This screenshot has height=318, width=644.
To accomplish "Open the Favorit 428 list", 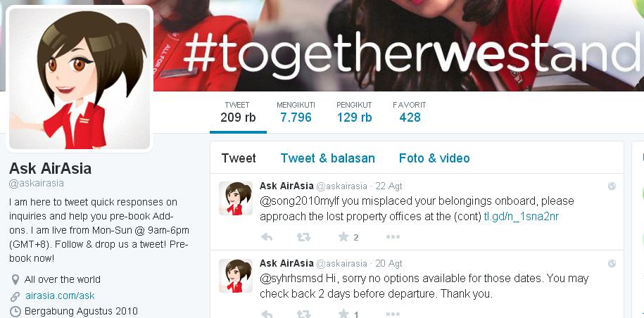I will (x=410, y=113).
